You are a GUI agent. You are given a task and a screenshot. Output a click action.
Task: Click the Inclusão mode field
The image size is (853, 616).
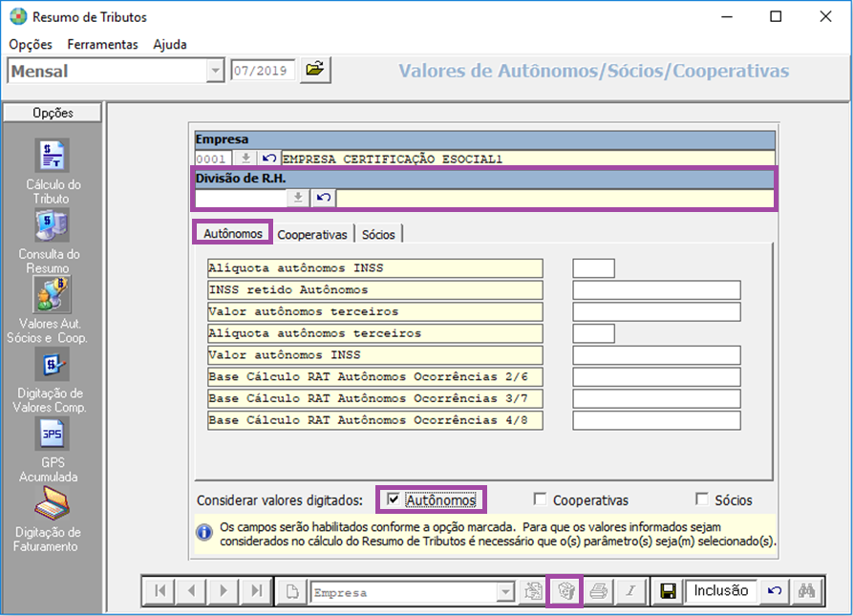point(721,590)
